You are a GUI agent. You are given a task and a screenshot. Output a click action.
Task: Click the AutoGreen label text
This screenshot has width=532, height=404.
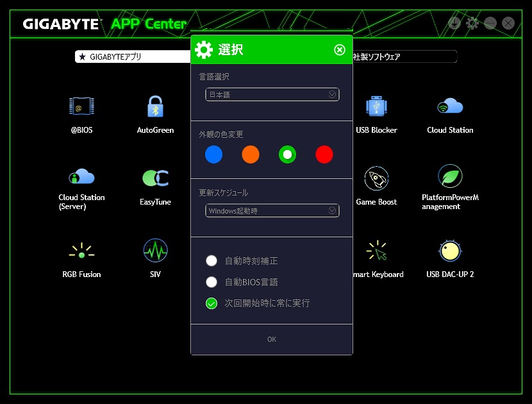tap(155, 130)
